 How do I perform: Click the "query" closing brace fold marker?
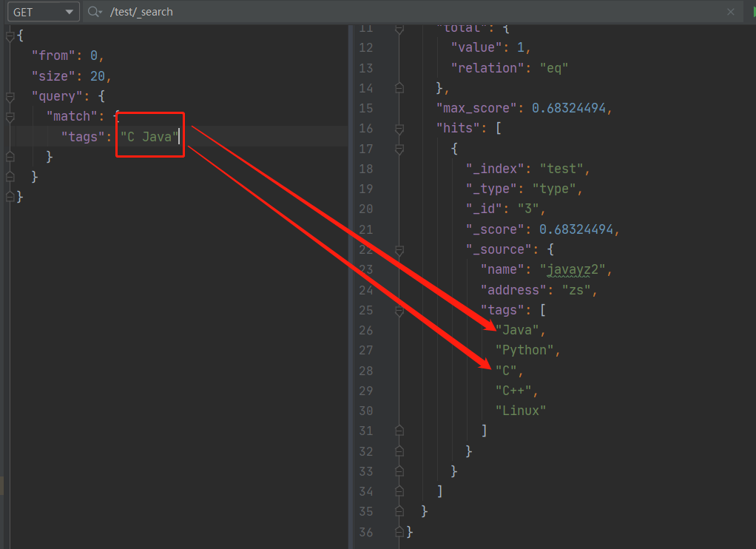coord(10,177)
